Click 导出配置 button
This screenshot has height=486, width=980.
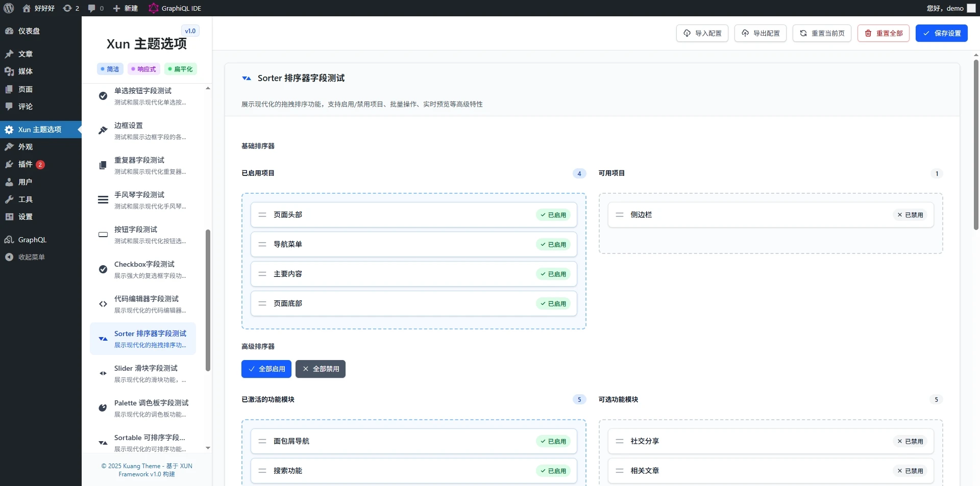[x=761, y=33]
